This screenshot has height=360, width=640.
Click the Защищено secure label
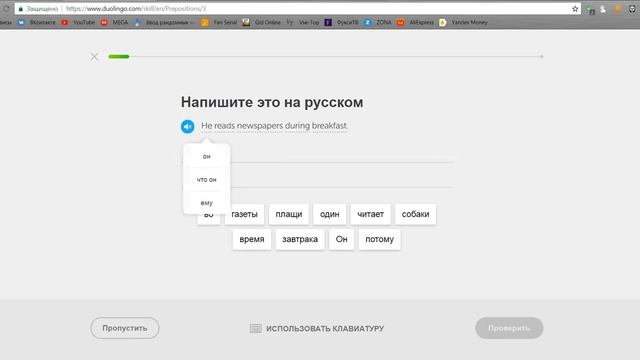42,9
